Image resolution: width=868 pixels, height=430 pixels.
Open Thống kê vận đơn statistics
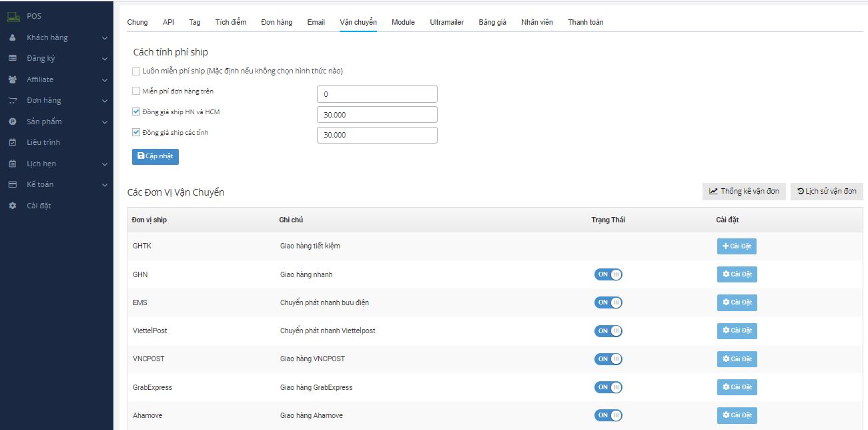point(744,192)
